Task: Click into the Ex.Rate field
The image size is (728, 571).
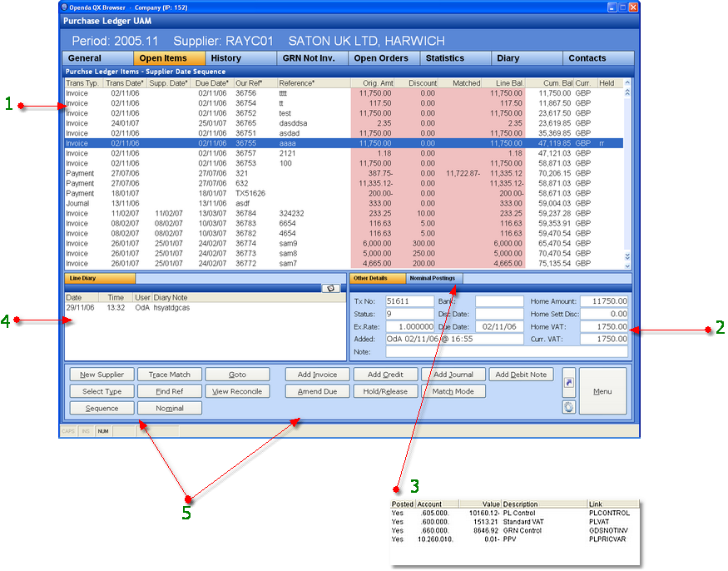Action: tap(409, 326)
